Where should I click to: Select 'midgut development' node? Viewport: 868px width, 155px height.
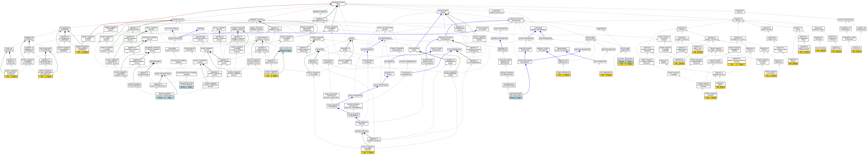[563, 74]
